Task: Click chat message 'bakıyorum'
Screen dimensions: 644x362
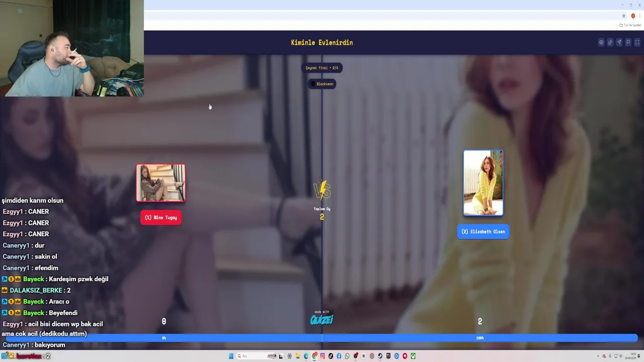Action: pos(34,345)
